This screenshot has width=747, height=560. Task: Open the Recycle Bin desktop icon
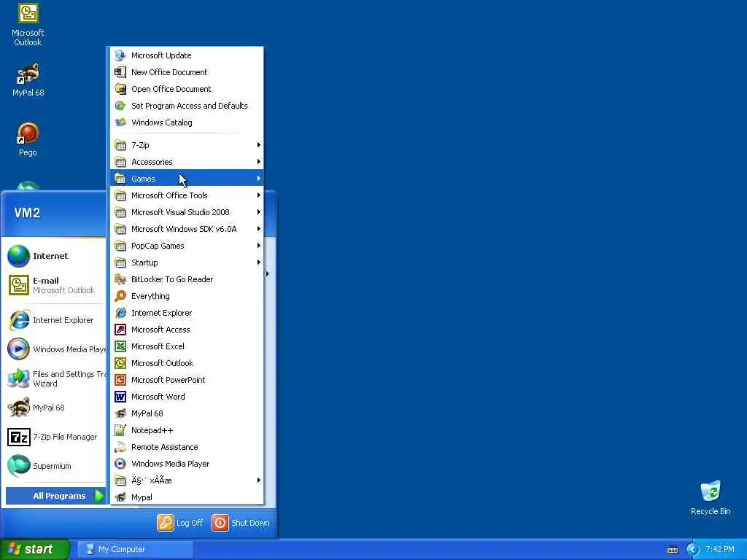click(x=711, y=497)
